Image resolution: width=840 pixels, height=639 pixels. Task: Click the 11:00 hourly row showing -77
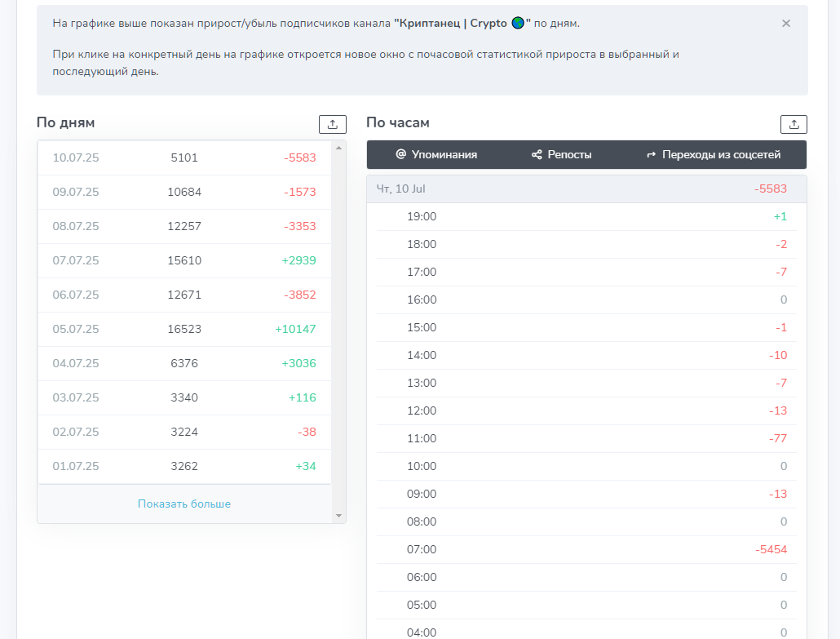tap(586, 438)
